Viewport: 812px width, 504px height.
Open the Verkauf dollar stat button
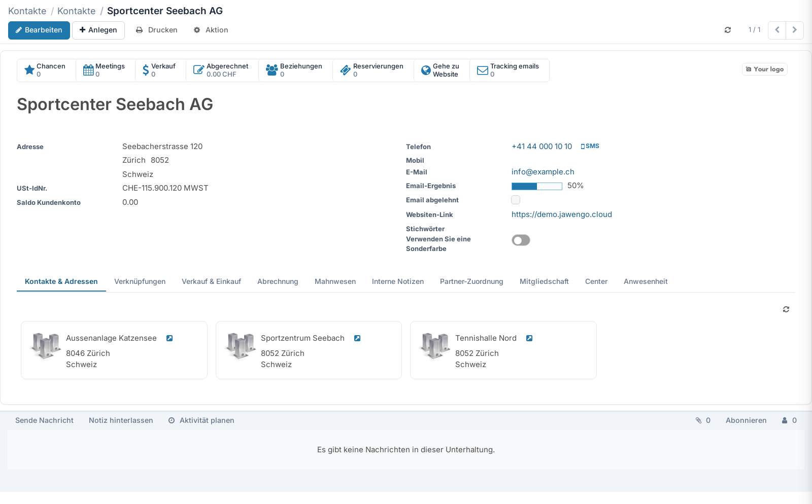point(160,70)
